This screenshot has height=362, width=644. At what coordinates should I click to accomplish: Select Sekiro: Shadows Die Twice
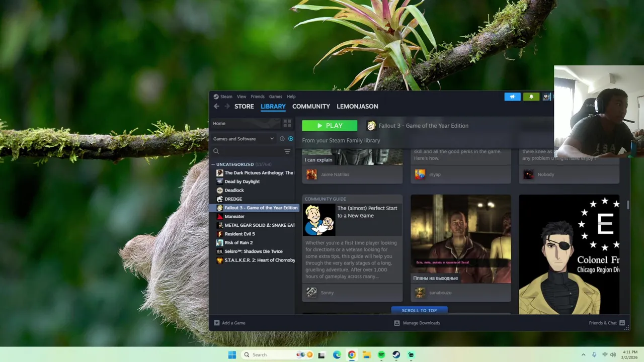coord(255,251)
